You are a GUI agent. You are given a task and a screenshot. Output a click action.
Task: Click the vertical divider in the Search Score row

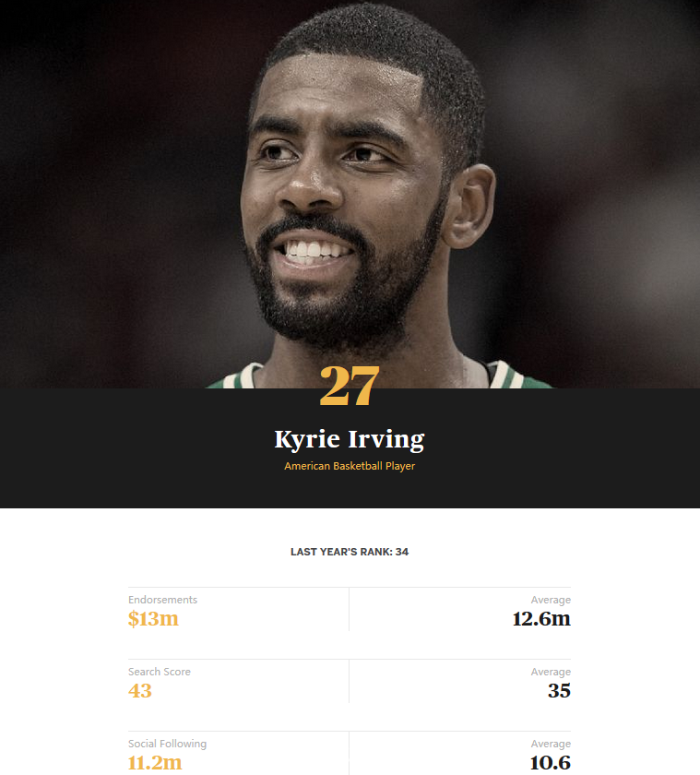[349, 681]
